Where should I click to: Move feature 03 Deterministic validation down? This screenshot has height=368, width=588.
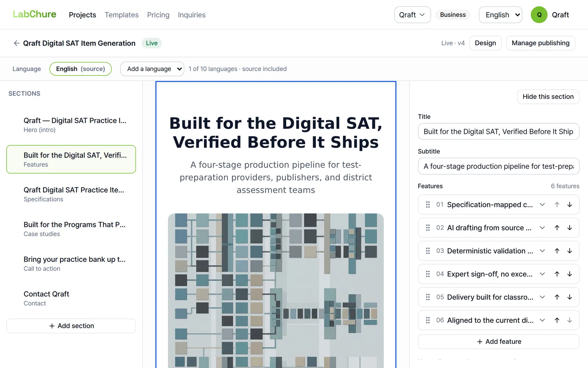coord(570,251)
